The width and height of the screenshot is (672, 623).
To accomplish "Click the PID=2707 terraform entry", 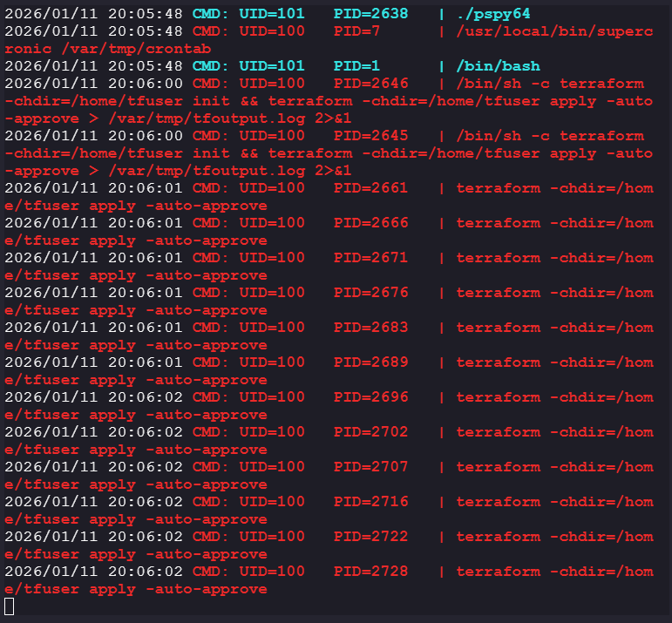I will click(370, 467).
